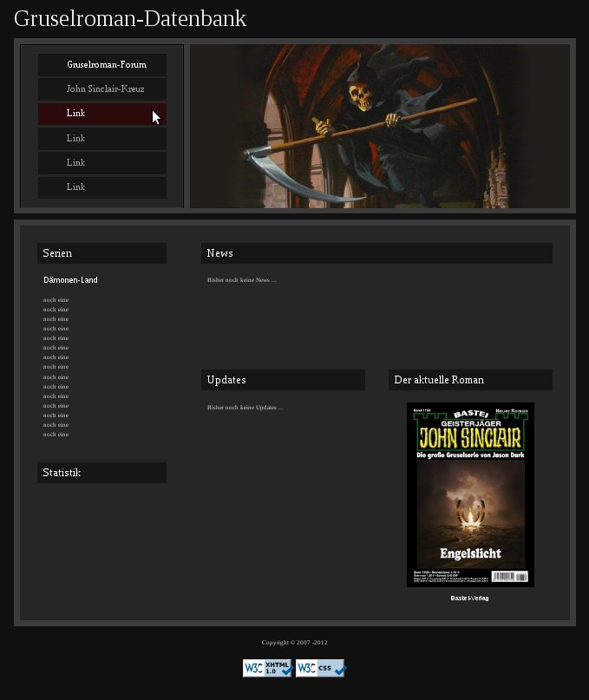Click the Gruselroman-Datenbank site title
589x700 pixels.
click(130, 18)
